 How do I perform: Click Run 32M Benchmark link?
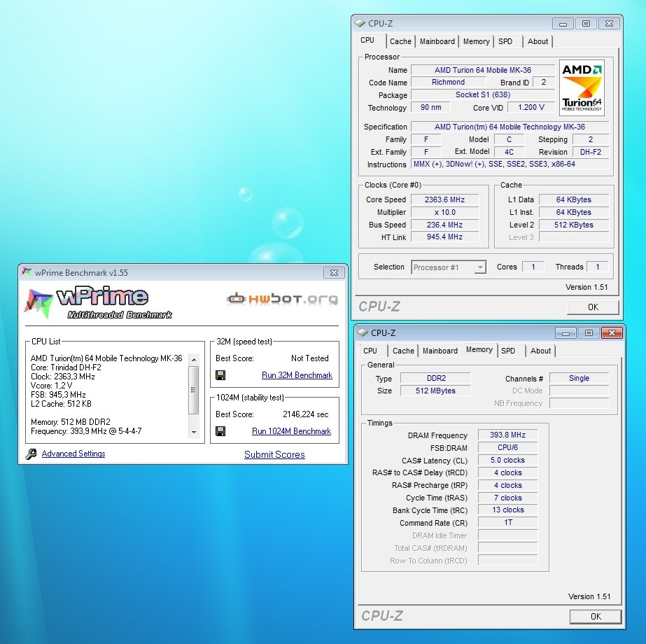click(297, 375)
